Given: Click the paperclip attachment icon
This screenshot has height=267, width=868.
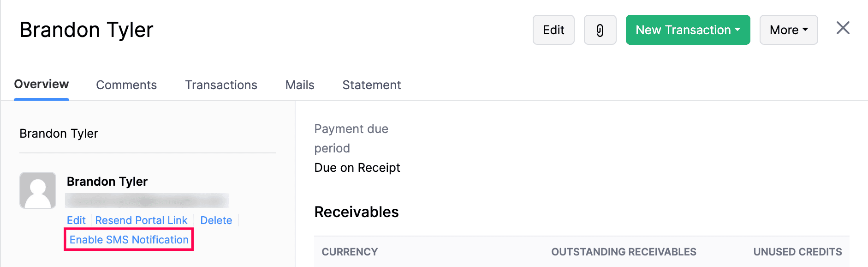Looking at the screenshot, I should [600, 30].
